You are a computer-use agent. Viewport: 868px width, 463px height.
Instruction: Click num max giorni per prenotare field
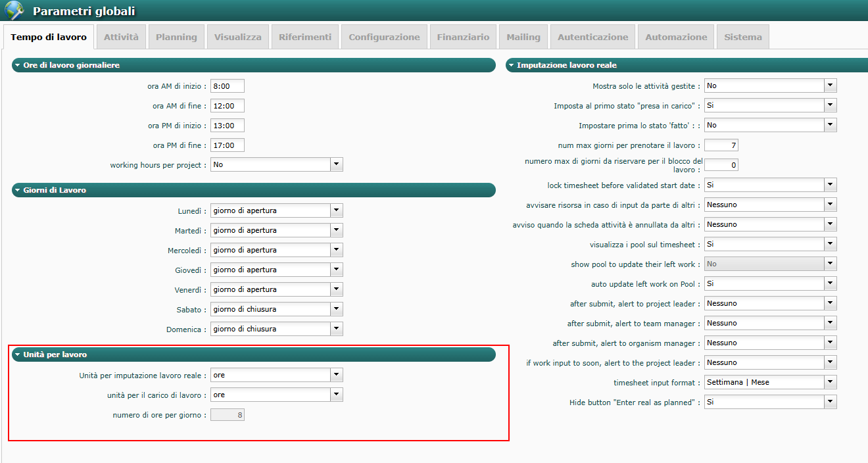[x=721, y=145]
